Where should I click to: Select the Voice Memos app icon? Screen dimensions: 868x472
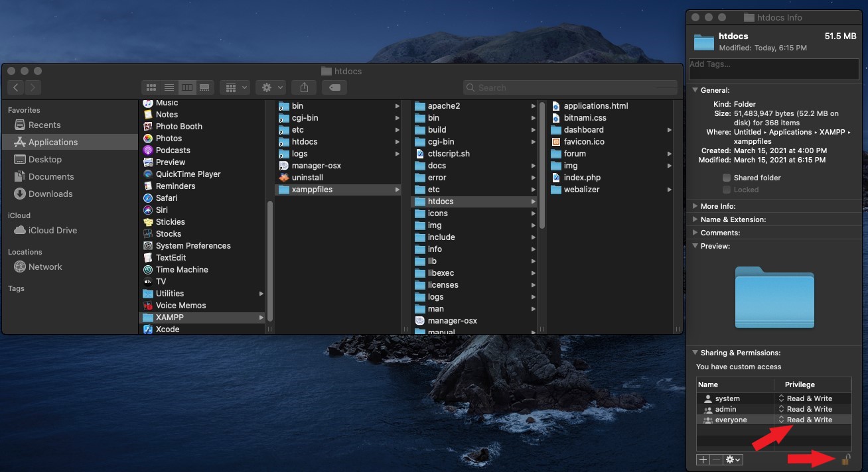coord(148,305)
